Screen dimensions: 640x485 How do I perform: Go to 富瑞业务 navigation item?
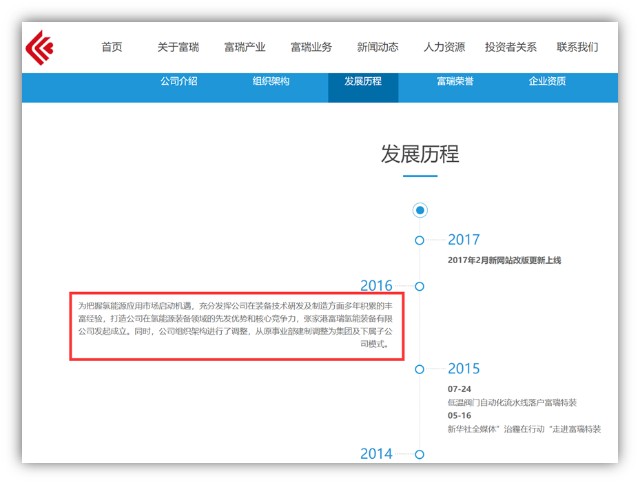point(311,47)
